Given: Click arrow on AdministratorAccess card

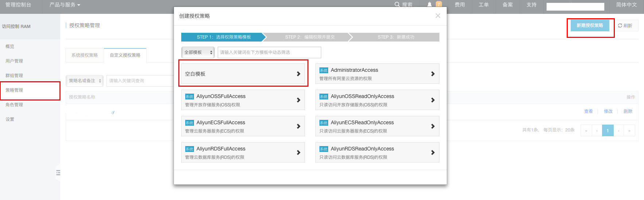Looking at the screenshot, I should (433, 74).
